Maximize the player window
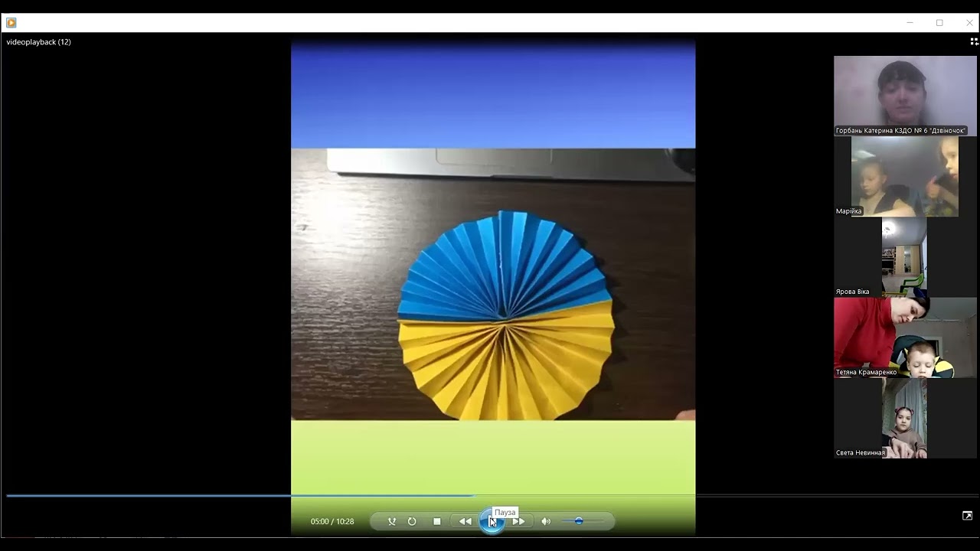 [x=939, y=23]
